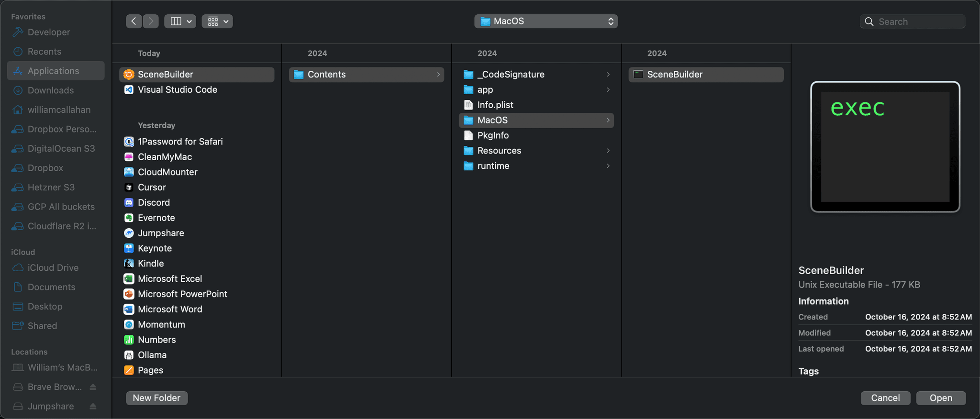This screenshot has width=980, height=419.
Task: Select the Evernote app icon
Action: (129, 218)
